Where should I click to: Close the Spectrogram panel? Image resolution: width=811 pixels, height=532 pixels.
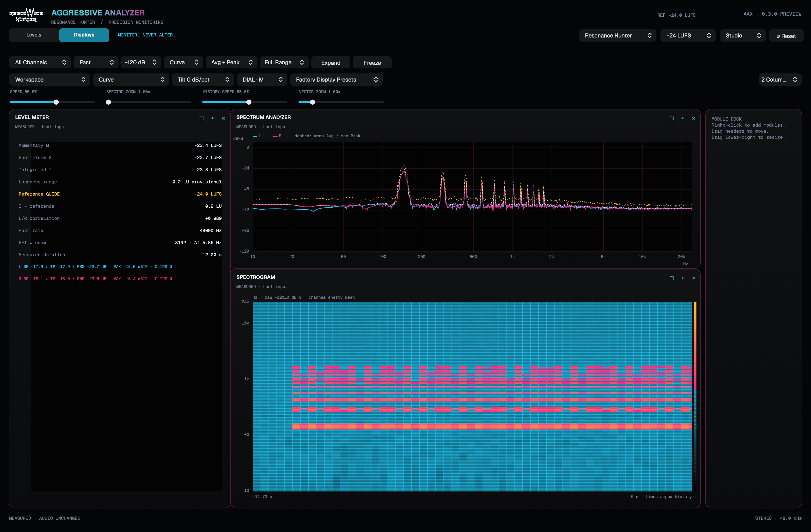[x=693, y=278]
